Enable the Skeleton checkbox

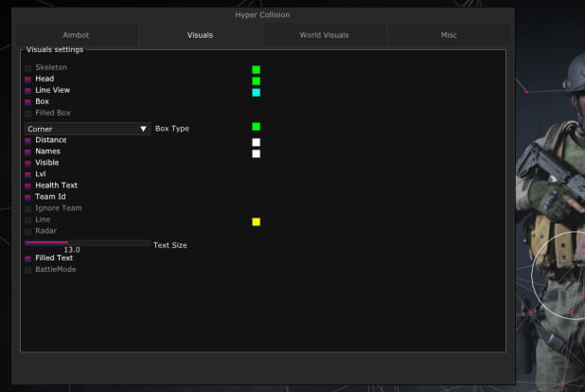(x=28, y=68)
